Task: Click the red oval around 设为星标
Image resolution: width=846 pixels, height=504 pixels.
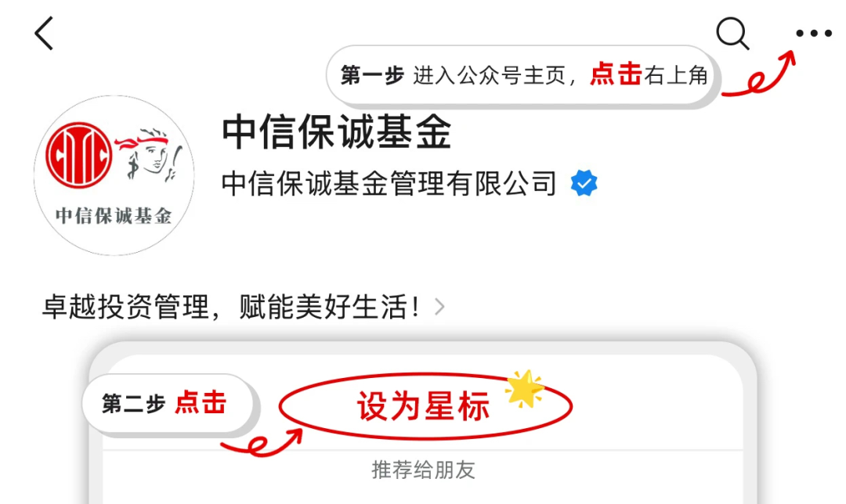Action: click(x=425, y=406)
